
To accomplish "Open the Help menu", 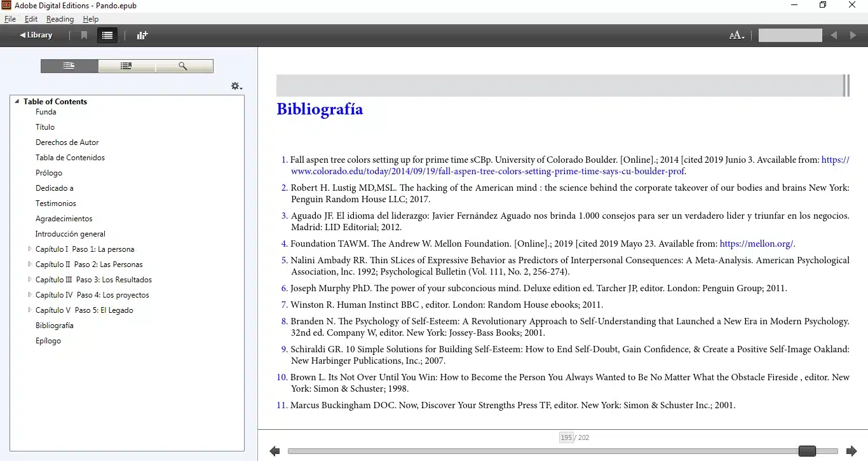I will click(x=90, y=19).
